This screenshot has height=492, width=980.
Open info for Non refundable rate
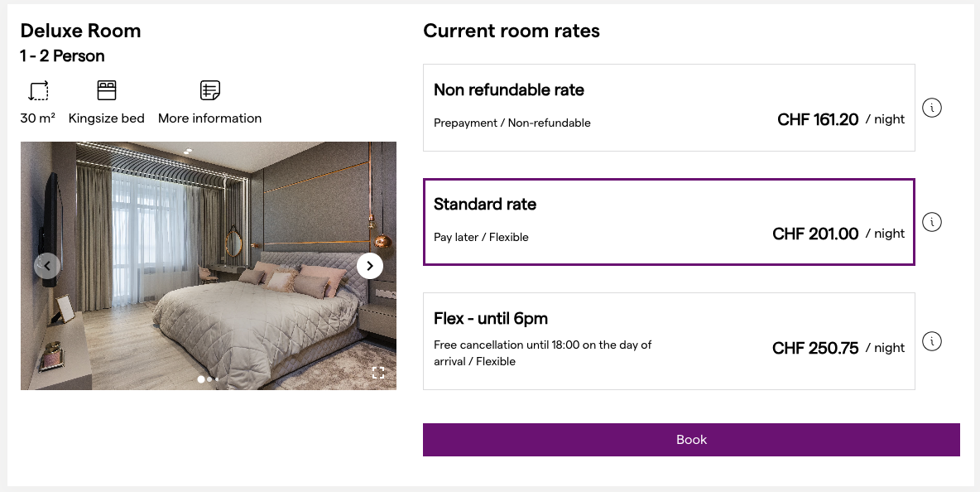[x=932, y=108]
